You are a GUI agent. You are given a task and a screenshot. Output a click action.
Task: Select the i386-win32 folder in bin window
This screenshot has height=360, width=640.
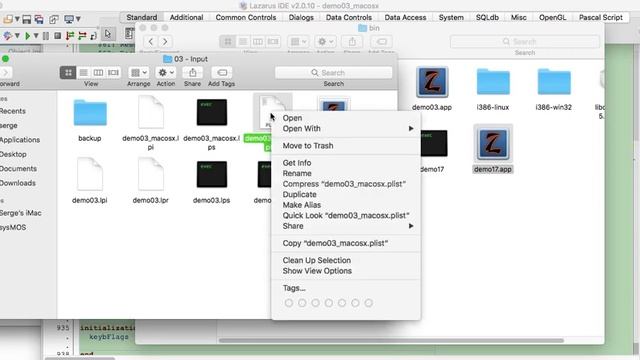click(x=554, y=82)
